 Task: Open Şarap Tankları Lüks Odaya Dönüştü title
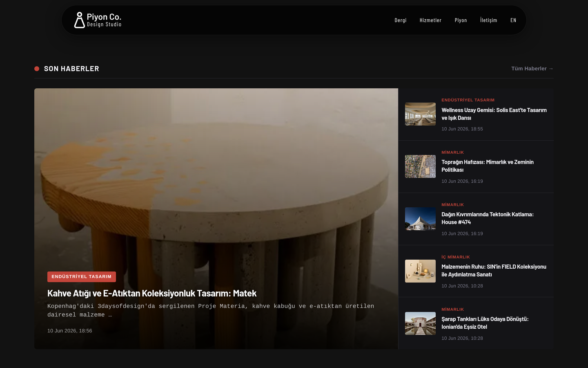tap(485, 323)
